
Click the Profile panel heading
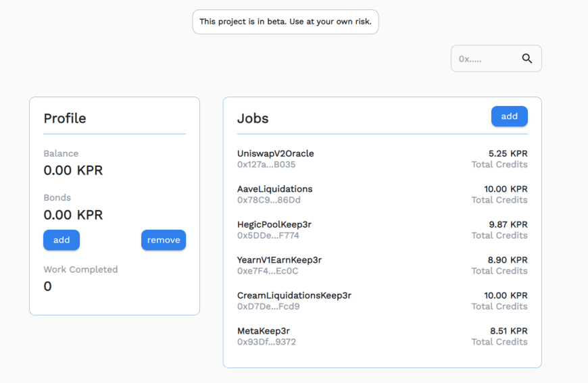click(x=65, y=118)
